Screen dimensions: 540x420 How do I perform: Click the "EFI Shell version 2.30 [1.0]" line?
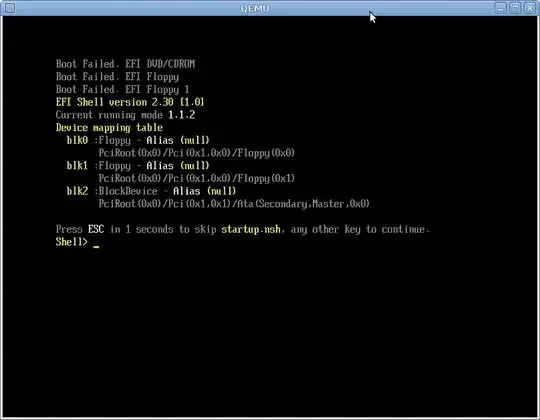click(130, 102)
